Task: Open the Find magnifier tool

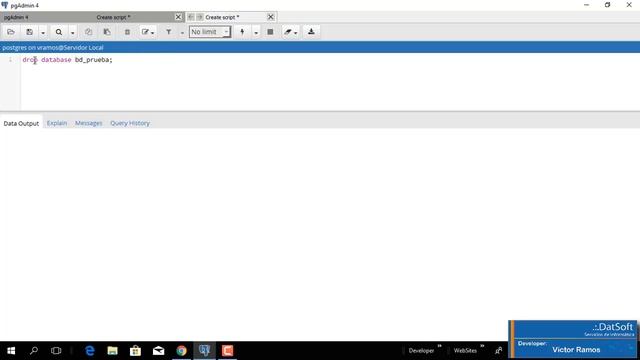Action: click(59, 32)
